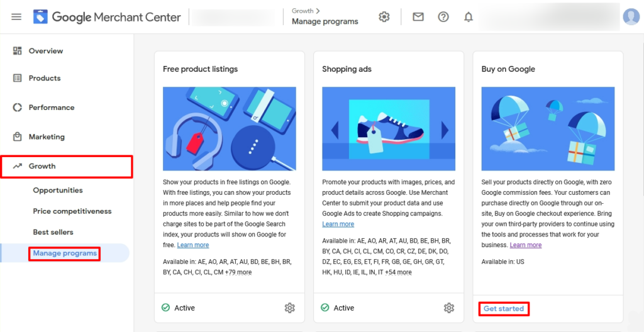Open the settings gear in top bar
Screen dimensions: 644x332
point(384,17)
